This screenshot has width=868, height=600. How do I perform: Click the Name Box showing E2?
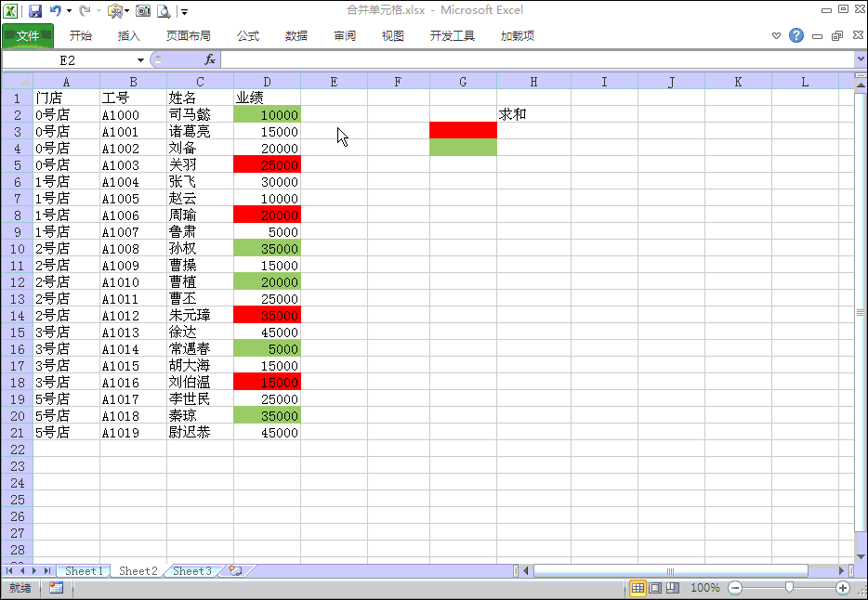point(69,59)
